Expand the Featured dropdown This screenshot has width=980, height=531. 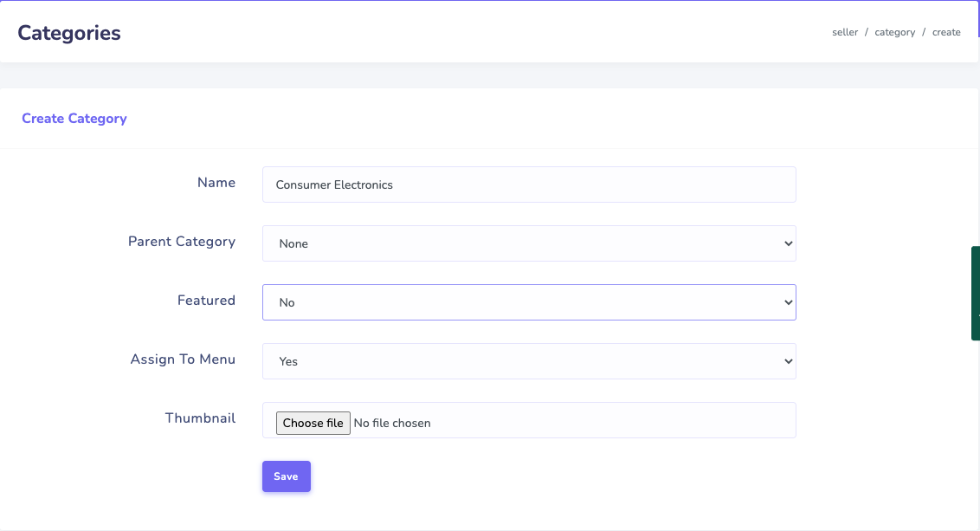(x=528, y=302)
